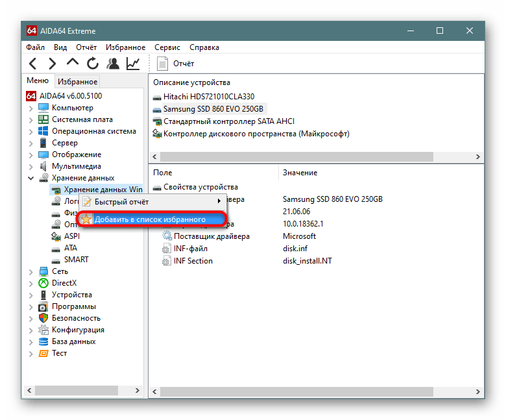Expand the Устройства tree node
Image resolution: width=506 pixels, height=420 pixels.
pos(30,295)
